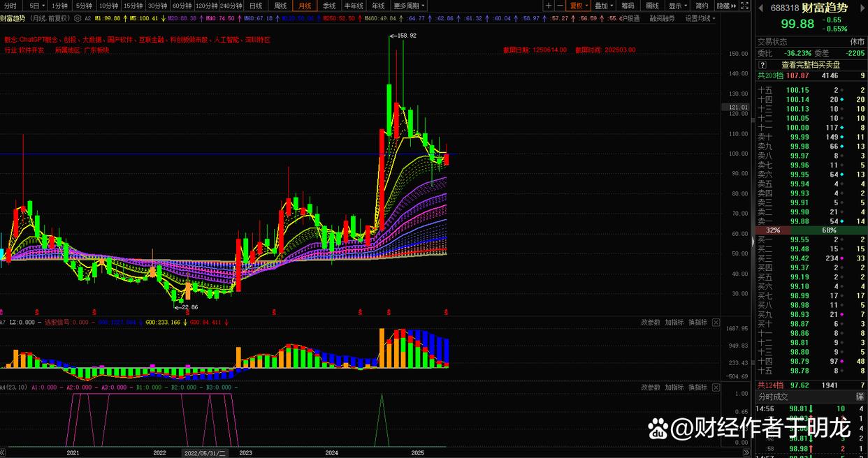Click the 14:56 trade tick row

click(x=811, y=408)
